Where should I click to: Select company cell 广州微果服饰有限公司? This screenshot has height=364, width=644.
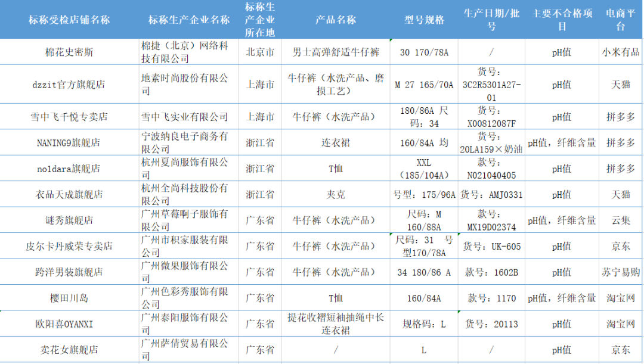(189, 272)
